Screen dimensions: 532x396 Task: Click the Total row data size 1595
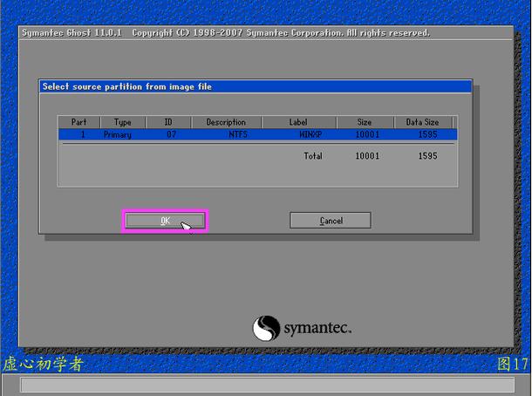[427, 156]
